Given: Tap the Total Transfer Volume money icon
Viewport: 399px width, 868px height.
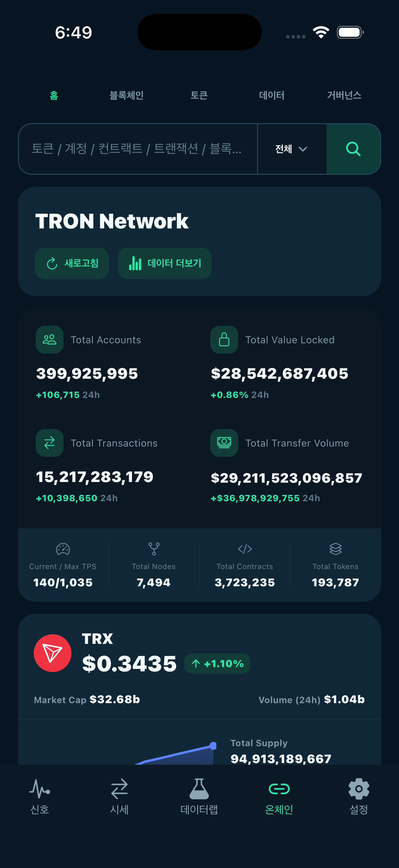Looking at the screenshot, I should click(x=224, y=443).
